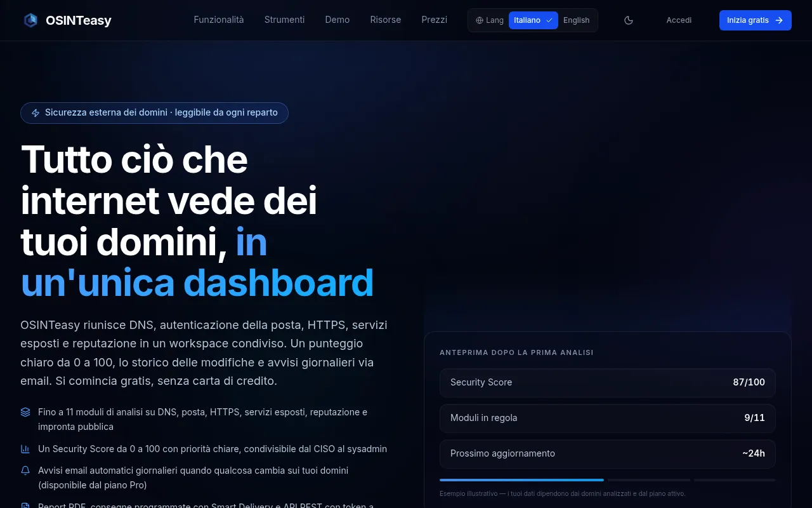The width and height of the screenshot is (812, 508).
Task: Select Italiano language option
Action: click(534, 20)
